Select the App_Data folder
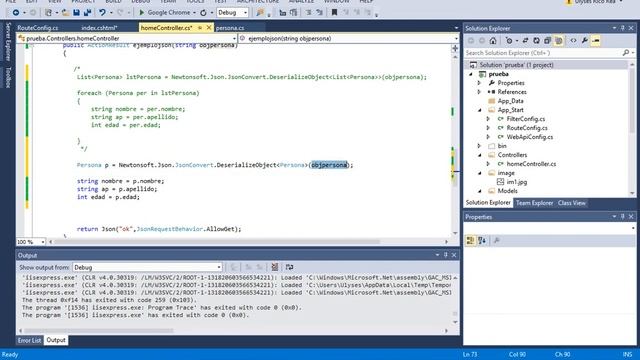 [510, 101]
